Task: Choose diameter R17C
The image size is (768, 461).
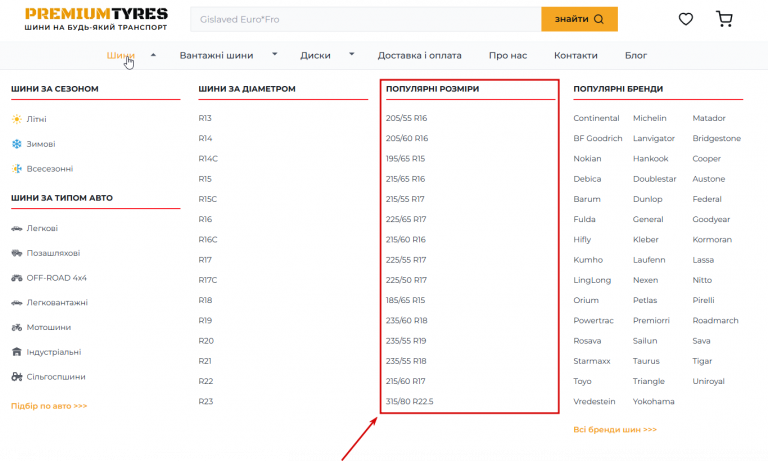Action: 208,280
